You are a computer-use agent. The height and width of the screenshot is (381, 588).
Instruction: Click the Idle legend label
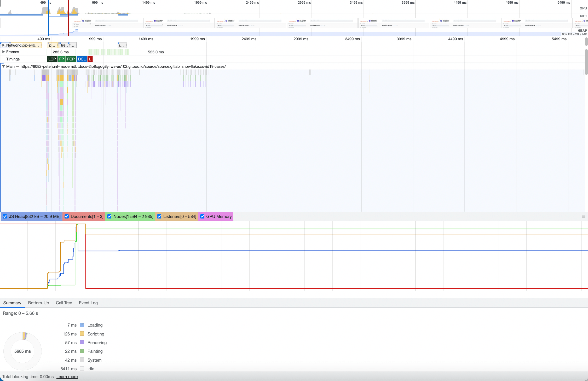tap(91, 369)
